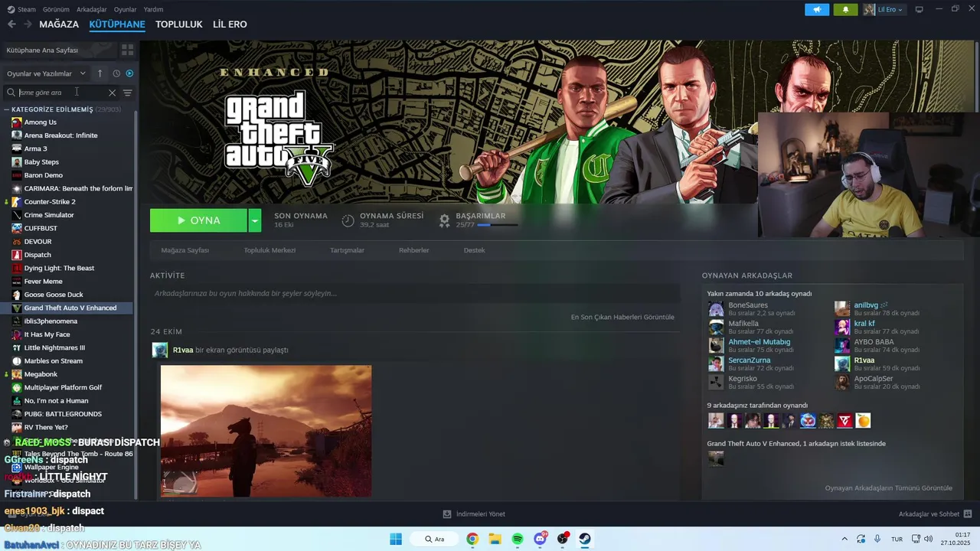Open Spotify from the taskbar
This screenshot has height=551, width=980.
[x=518, y=539]
